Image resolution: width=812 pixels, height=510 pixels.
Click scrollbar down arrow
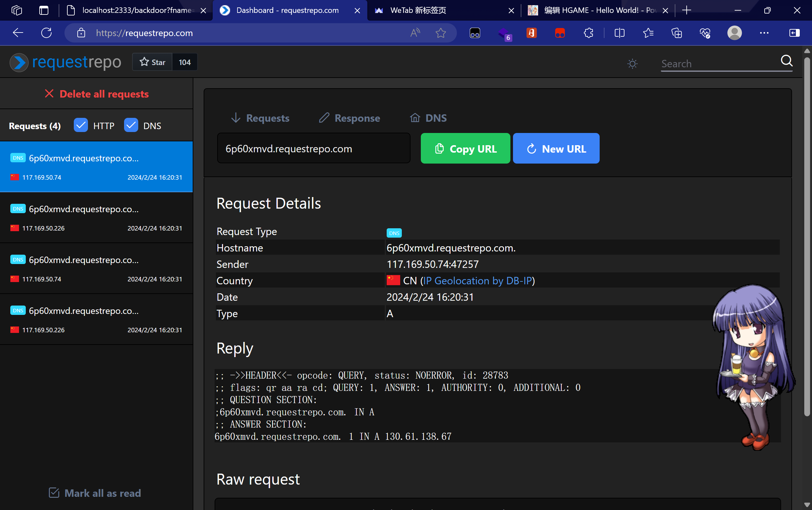tap(807, 505)
